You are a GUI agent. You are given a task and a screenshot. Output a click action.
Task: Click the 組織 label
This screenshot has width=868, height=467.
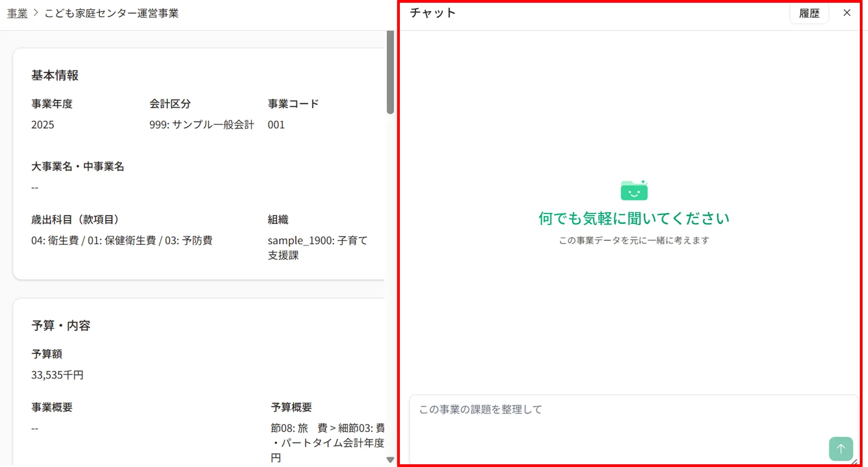tap(278, 220)
